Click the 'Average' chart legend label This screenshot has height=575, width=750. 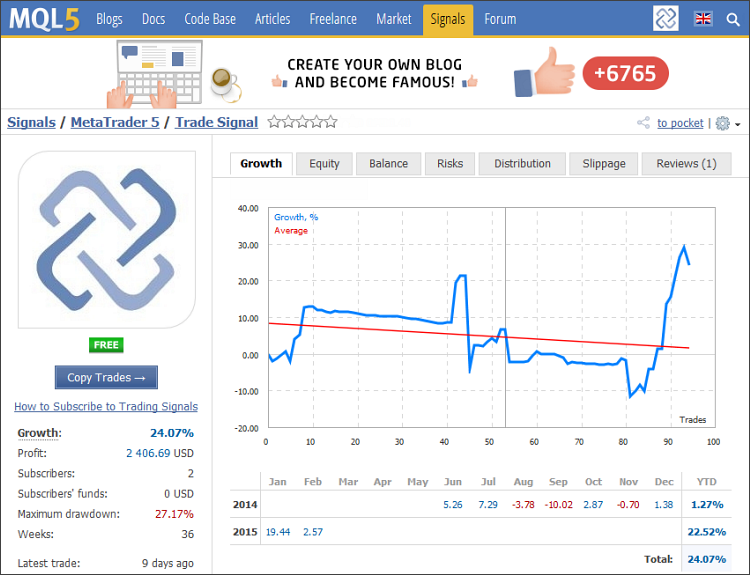point(291,231)
